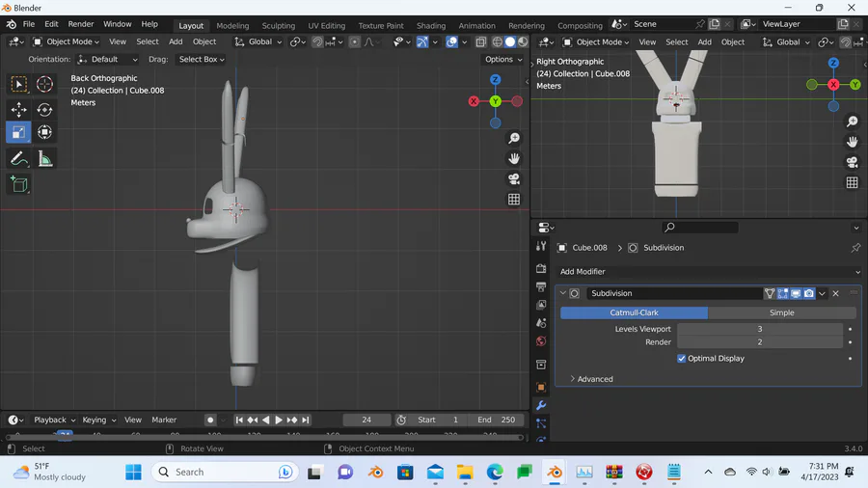868x488 pixels.
Task: Open the Add Modifier dropdown
Action: (709, 272)
